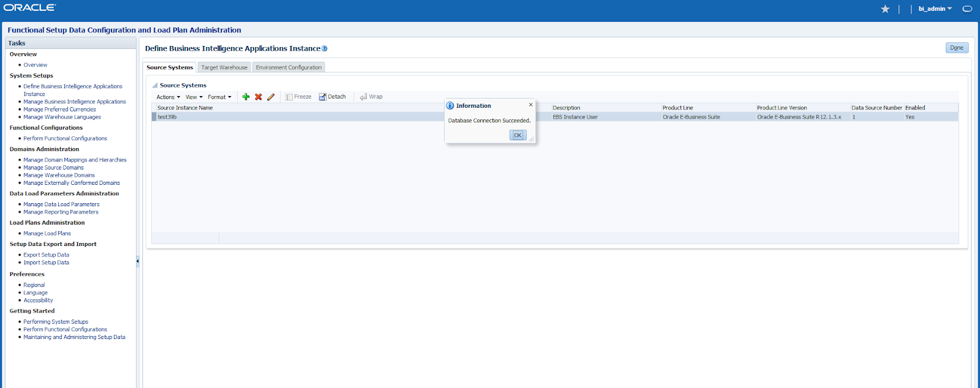Open the Overview task link
Viewport: 980px width, 388px height.
coord(36,65)
